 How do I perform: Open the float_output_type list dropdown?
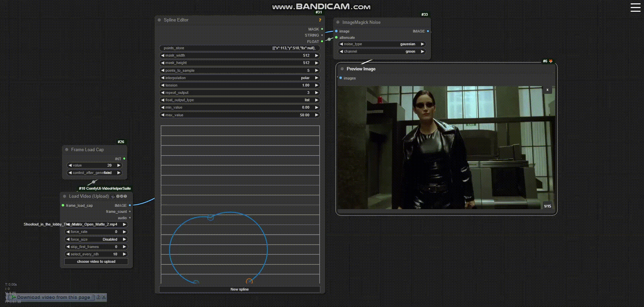tap(239, 100)
